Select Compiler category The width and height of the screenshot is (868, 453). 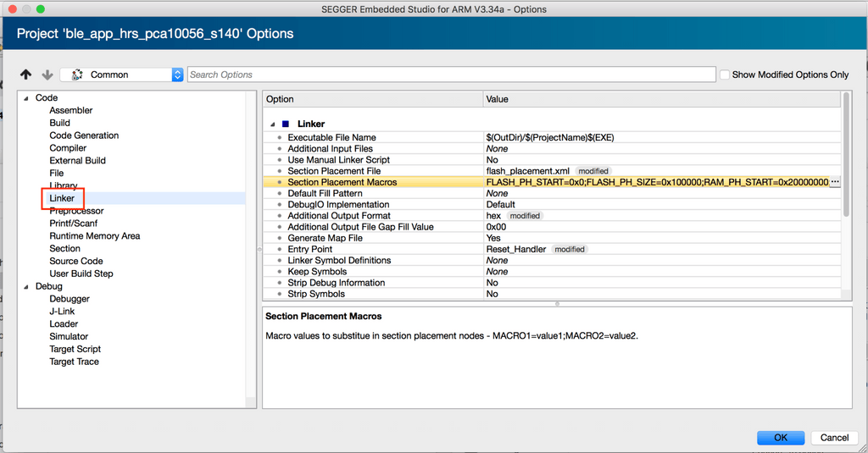[x=68, y=148]
